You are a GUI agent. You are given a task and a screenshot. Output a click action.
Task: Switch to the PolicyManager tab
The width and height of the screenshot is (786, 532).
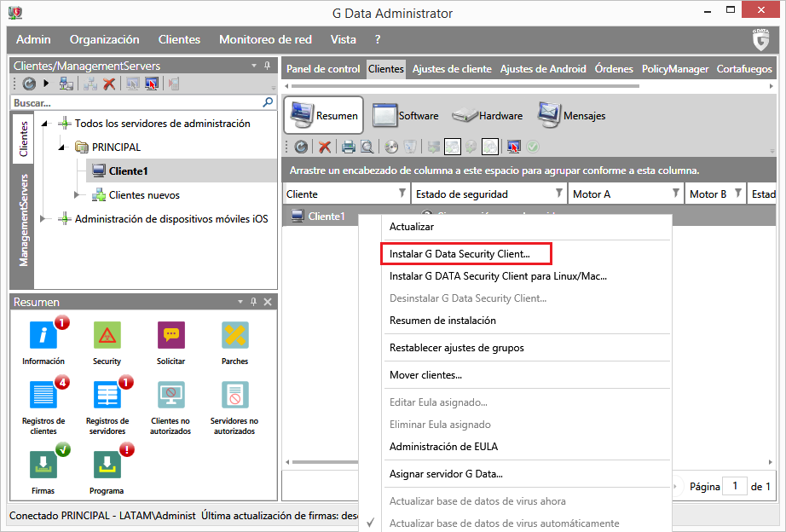pos(674,69)
